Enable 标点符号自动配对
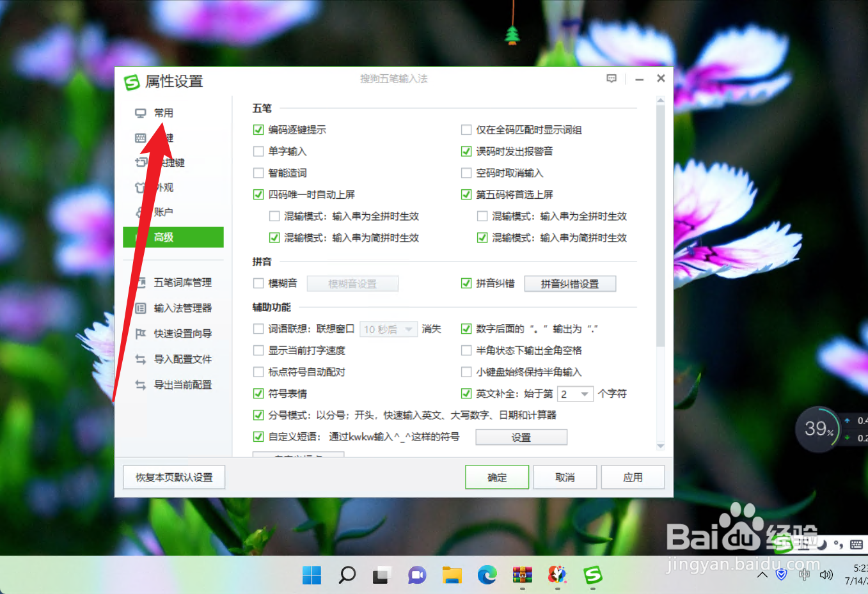Screen dimensions: 868x594 click(258, 371)
